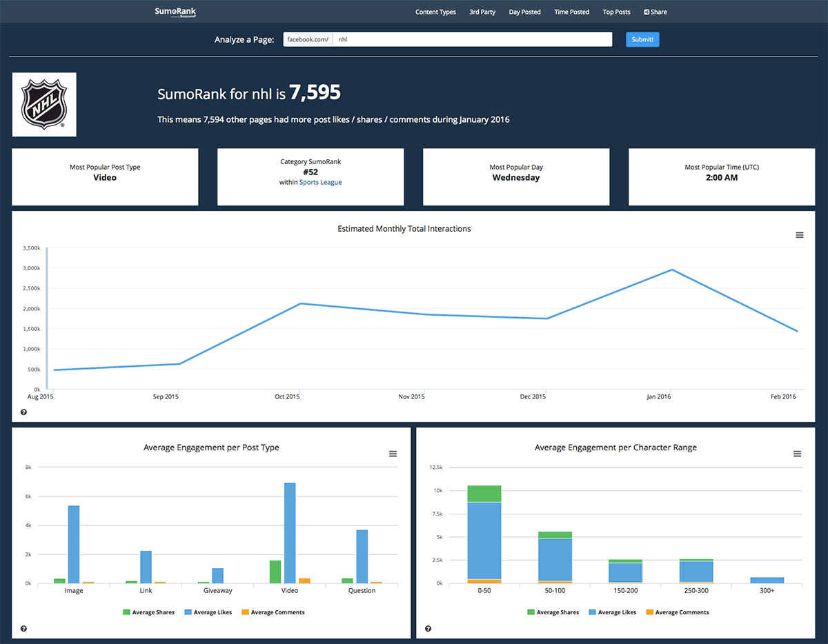
Task: Go to Content Types in navigation
Action: 435,12
